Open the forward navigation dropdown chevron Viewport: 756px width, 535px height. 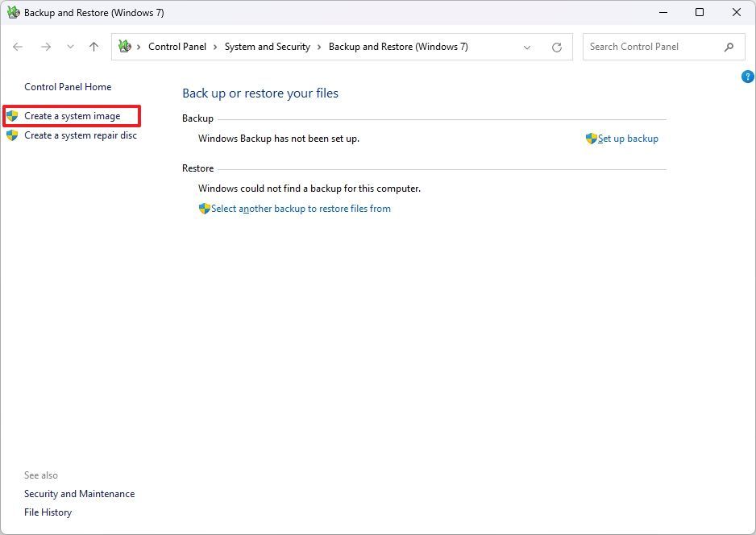(70, 47)
